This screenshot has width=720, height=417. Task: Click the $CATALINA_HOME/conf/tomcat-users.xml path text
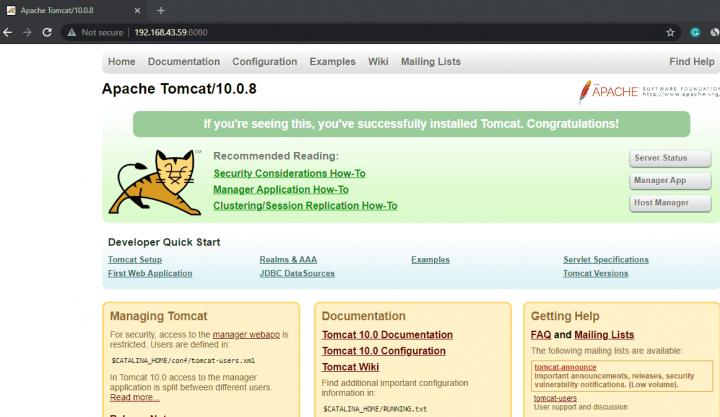point(183,361)
